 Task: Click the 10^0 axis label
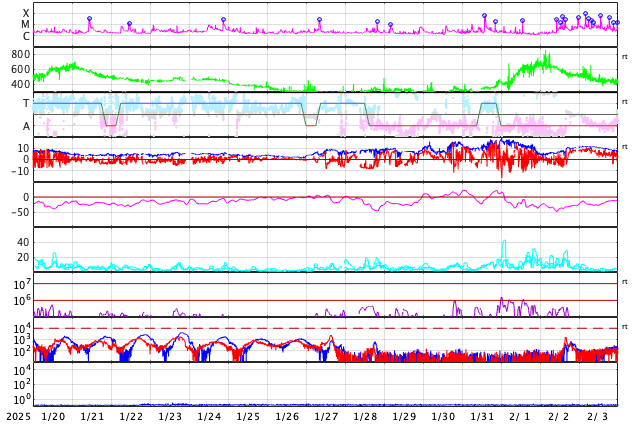(21, 400)
